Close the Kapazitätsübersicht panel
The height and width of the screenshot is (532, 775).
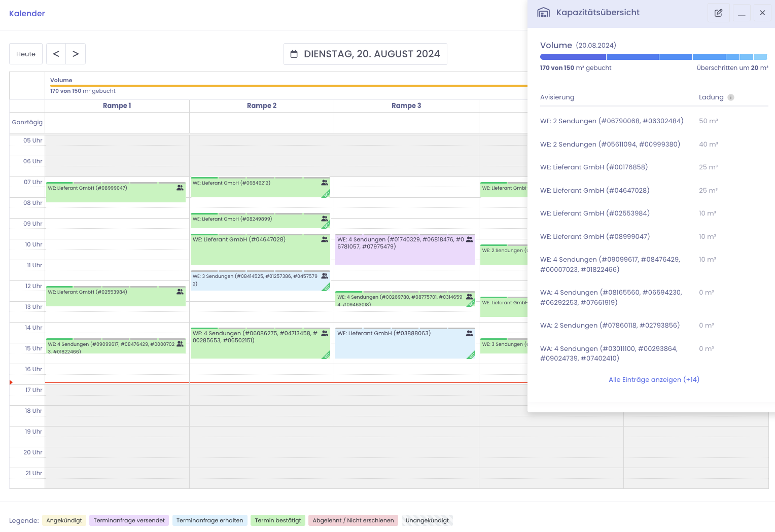[x=762, y=13]
